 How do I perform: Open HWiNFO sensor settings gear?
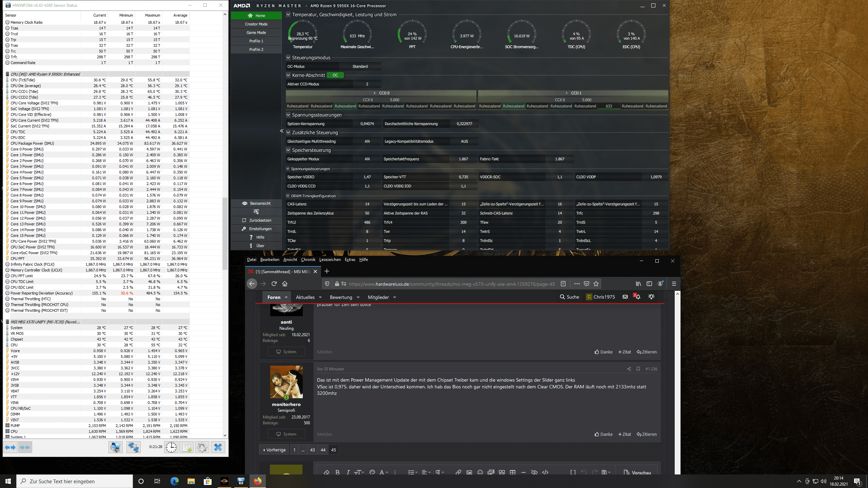202,447
